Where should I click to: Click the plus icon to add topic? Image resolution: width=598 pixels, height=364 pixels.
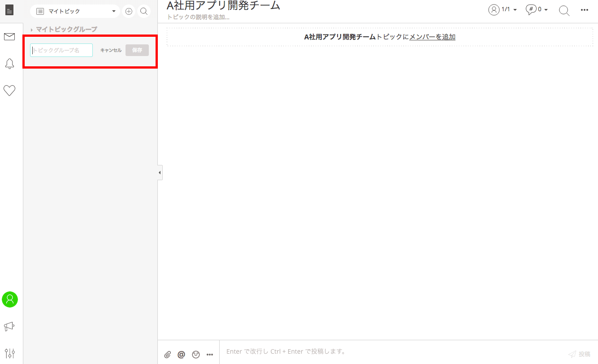click(129, 11)
